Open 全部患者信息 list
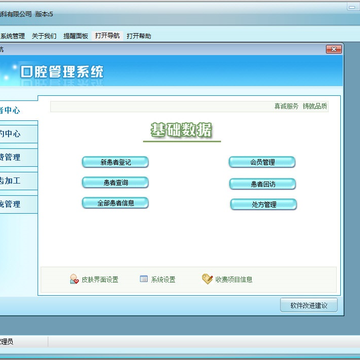Screen dimensions: 360x360 115,203
